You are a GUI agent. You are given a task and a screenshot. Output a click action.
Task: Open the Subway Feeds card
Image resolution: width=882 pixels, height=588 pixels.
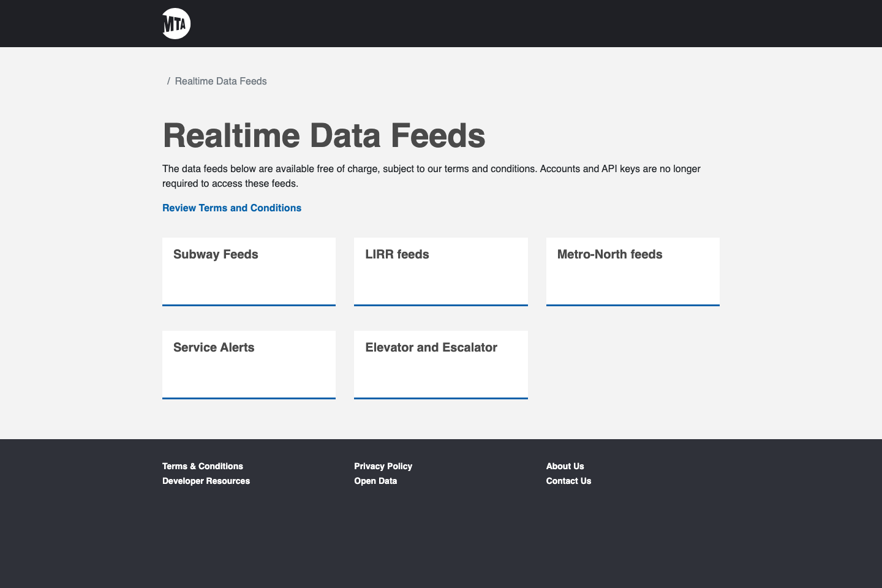tap(249, 271)
